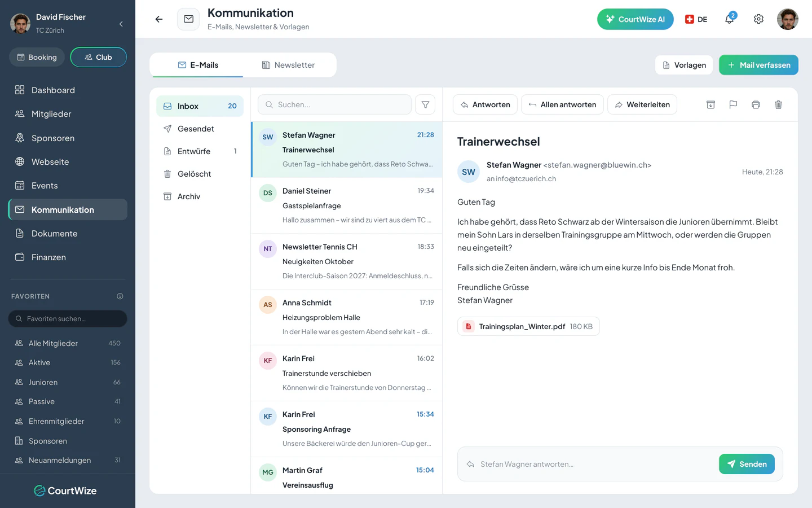Select the E-Mails tab
The height and width of the screenshot is (508, 812).
coord(197,65)
